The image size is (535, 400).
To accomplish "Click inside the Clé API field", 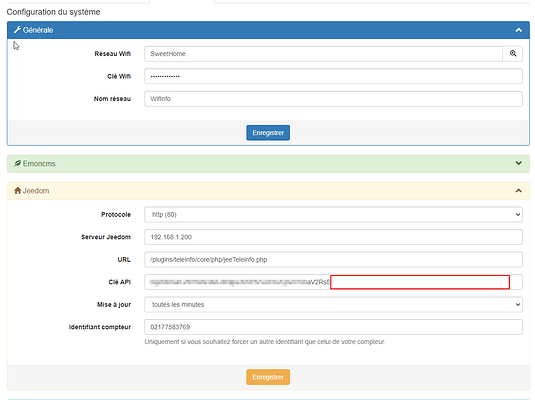I will coord(333,282).
